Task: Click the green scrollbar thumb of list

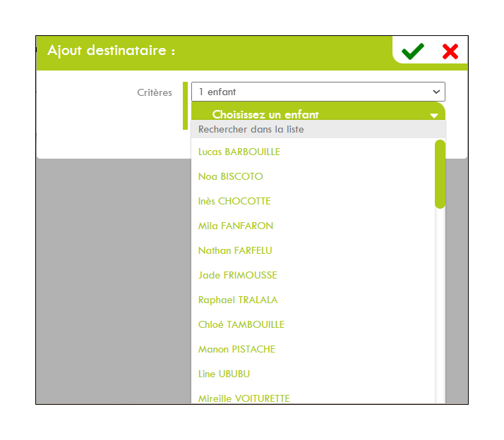Action: click(440, 174)
